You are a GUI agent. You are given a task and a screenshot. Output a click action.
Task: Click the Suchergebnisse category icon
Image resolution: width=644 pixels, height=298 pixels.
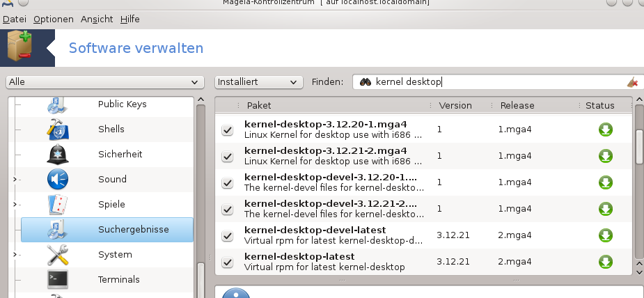58,230
